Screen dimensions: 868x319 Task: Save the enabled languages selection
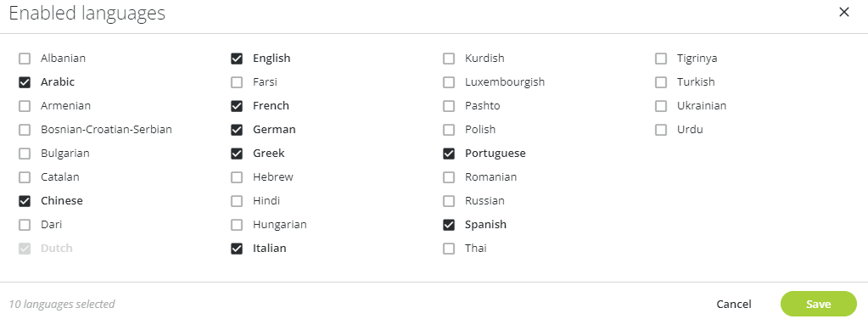tap(818, 304)
